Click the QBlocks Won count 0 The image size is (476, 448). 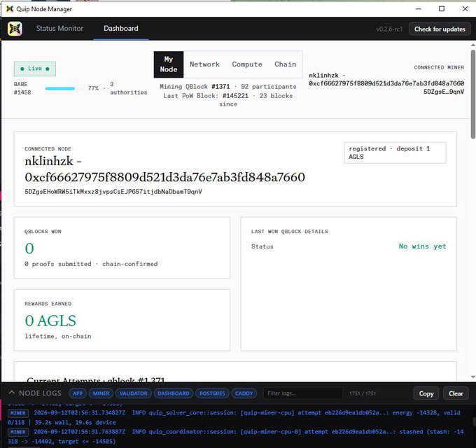tap(29, 248)
